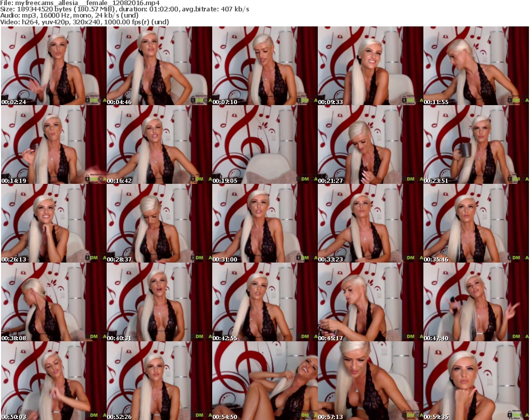Select the frame labeled 00:09:33
530x420 pixels.
pyautogui.click(x=371, y=66)
